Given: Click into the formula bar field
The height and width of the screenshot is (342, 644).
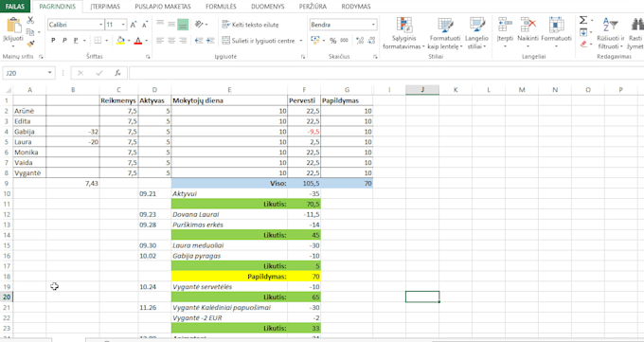Looking at the screenshot, I should pyautogui.click(x=386, y=73).
